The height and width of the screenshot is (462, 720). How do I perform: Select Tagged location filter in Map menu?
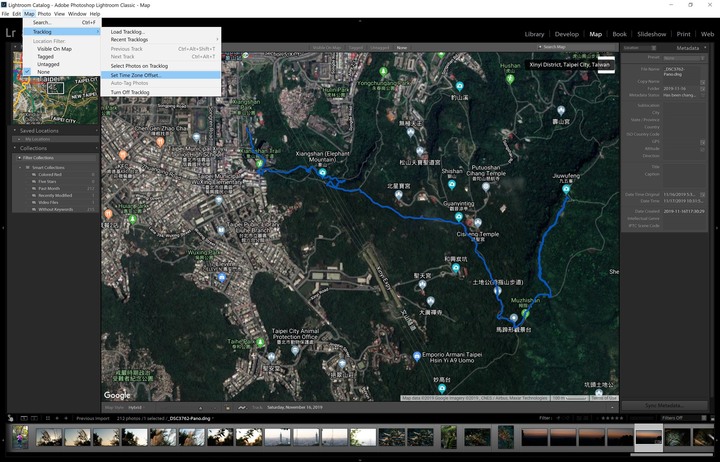click(x=62, y=56)
